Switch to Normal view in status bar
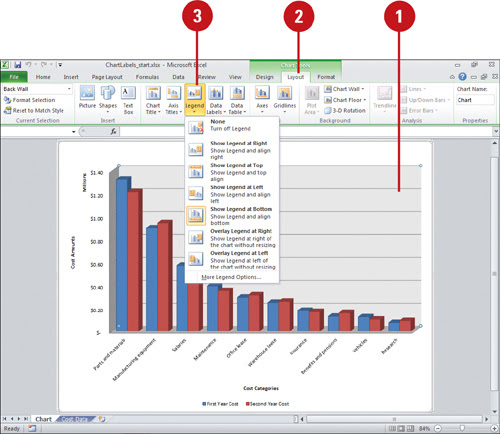500x434 pixels. click(392, 429)
